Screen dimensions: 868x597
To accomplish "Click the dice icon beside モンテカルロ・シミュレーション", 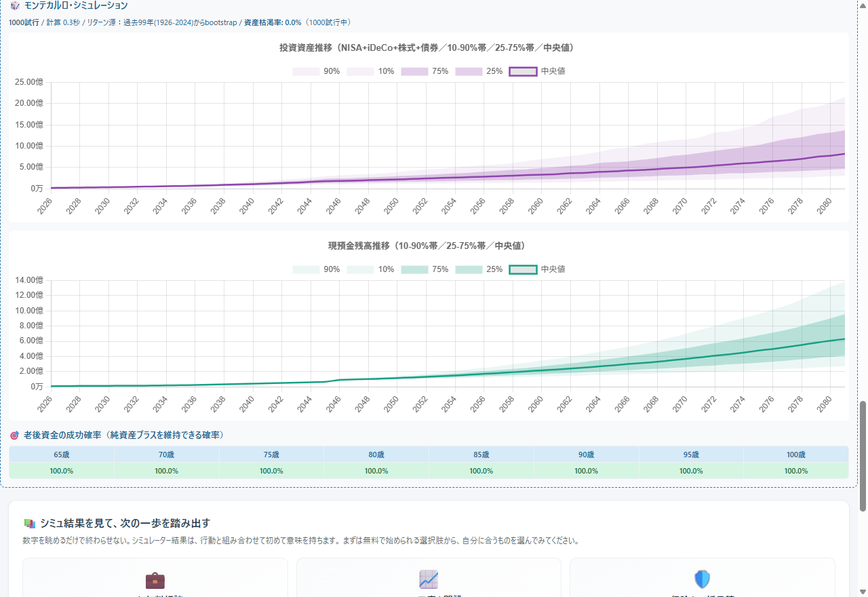I will pyautogui.click(x=15, y=5).
